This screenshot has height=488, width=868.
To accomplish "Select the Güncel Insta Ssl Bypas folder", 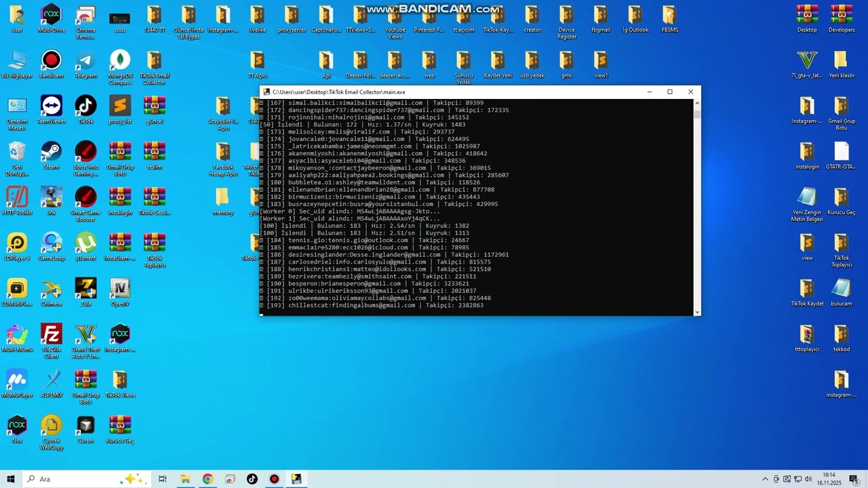I will (x=189, y=23).
